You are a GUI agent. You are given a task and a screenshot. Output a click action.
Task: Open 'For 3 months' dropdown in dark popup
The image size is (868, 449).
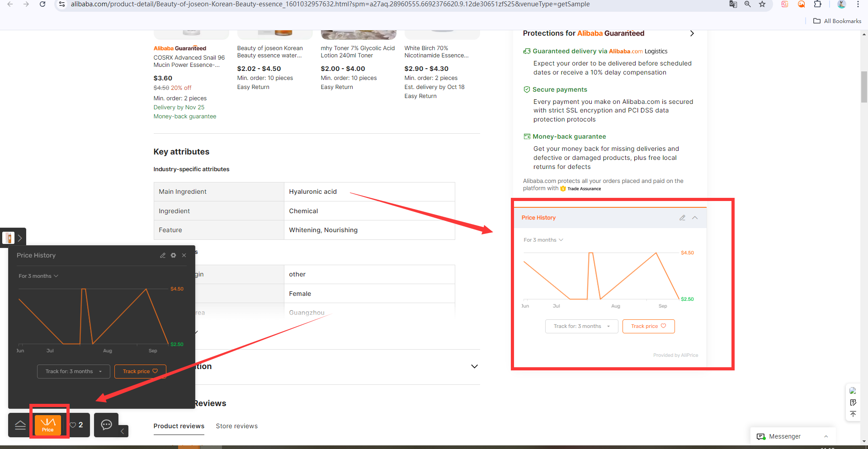38,276
